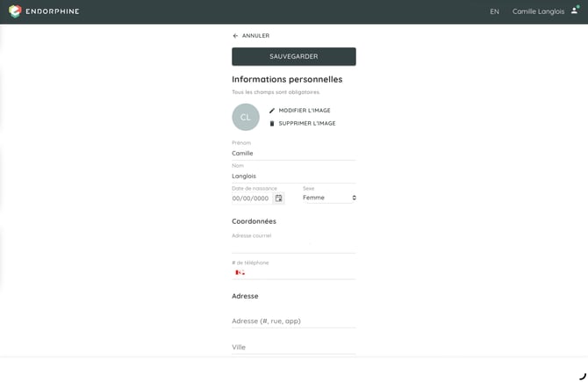
Task: Focus the Prénom field containing Camille
Action: point(294,153)
